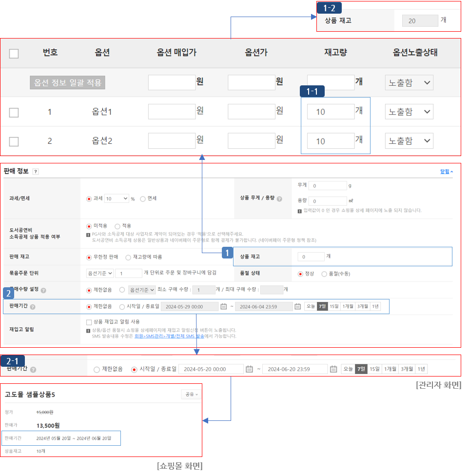Choose 재고량에 따름 for 판매 재고
469x476 pixels.
(128, 257)
